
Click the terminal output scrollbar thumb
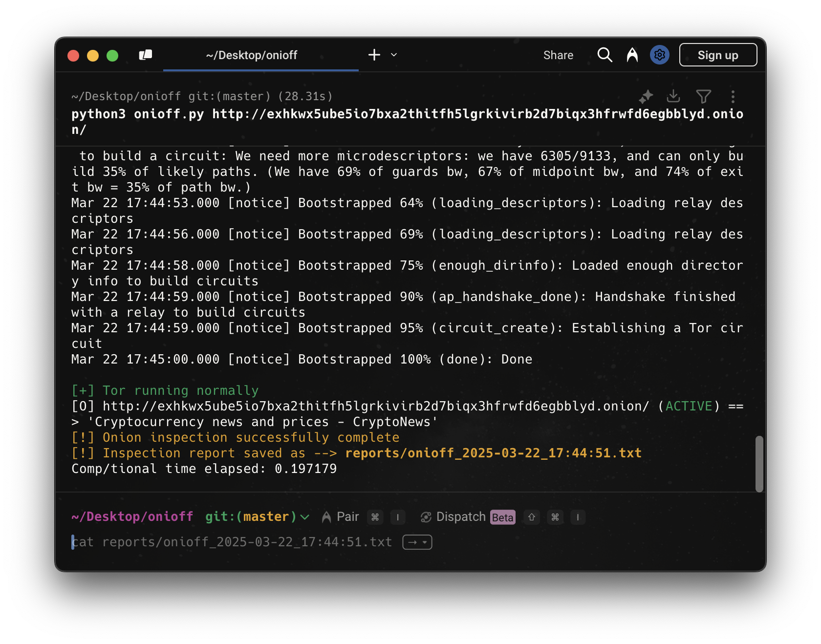pos(759,463)
